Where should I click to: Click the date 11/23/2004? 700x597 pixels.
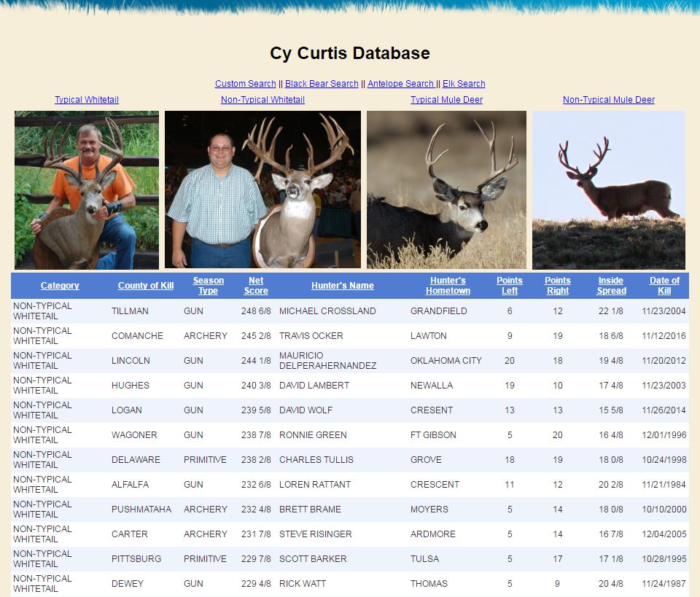[x=664, y=311]
